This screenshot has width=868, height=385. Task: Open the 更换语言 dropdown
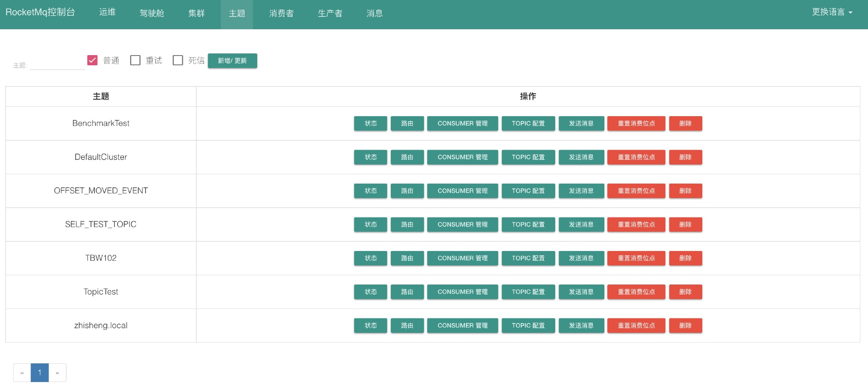click(x=832, y=12)
